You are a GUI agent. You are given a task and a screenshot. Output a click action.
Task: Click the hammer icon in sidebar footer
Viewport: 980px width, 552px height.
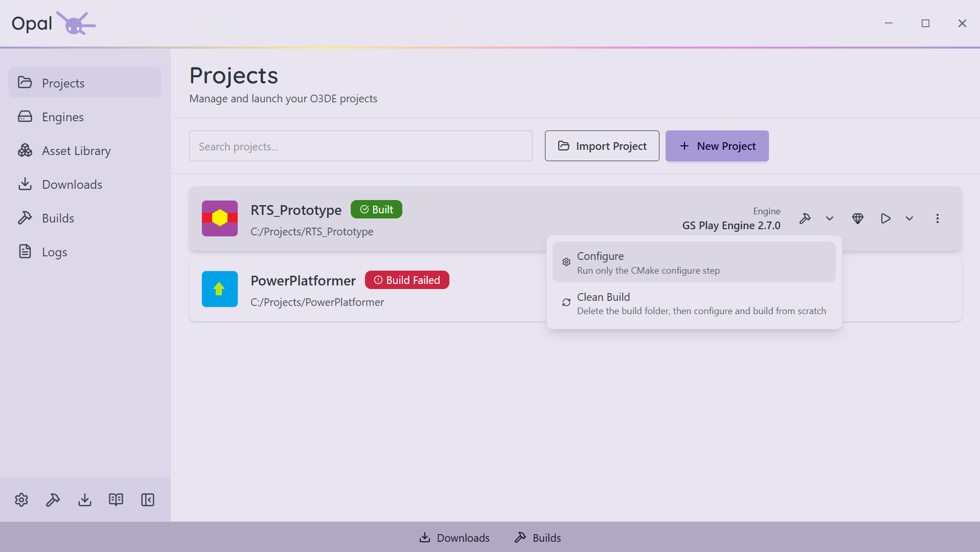[x=53, y=500]
